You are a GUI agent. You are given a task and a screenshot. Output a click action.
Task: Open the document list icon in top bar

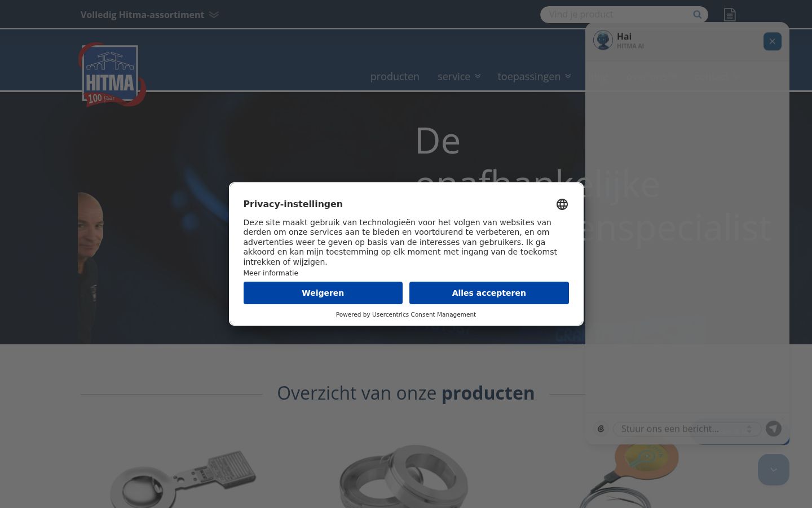click(x=730, y=15)
